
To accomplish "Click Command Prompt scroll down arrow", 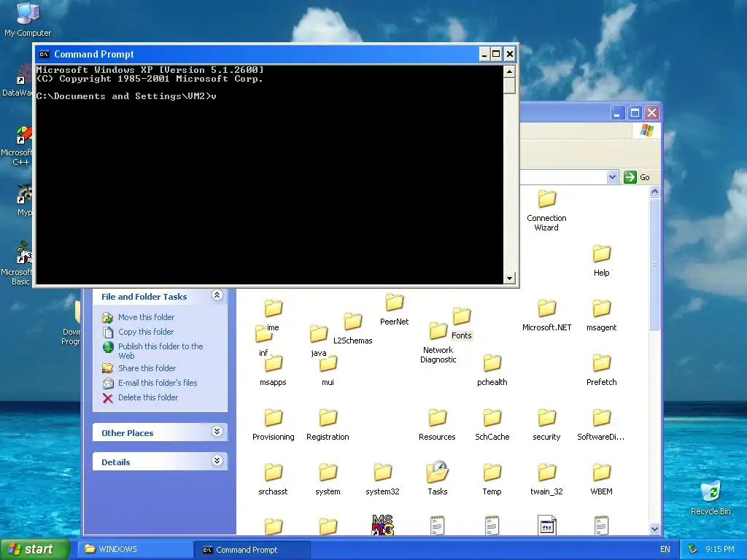I will (509, 278).
